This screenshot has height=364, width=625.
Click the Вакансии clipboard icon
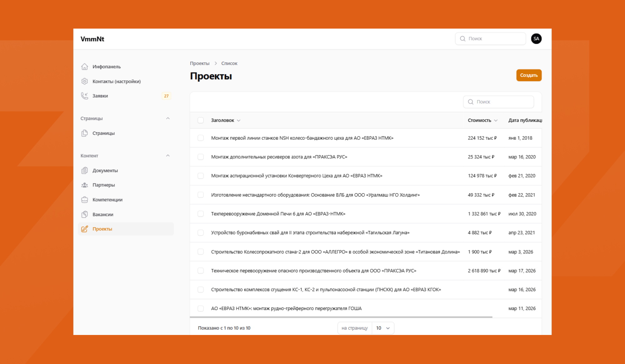point(84,214)
